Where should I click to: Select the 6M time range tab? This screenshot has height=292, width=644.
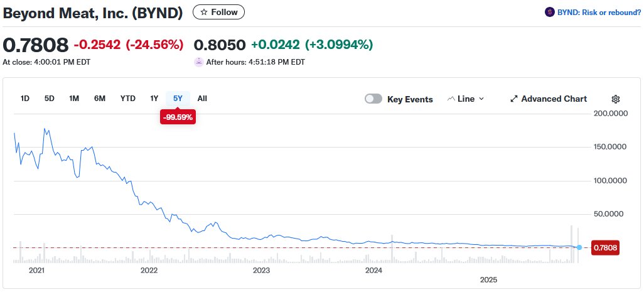[x=99, y=99]
